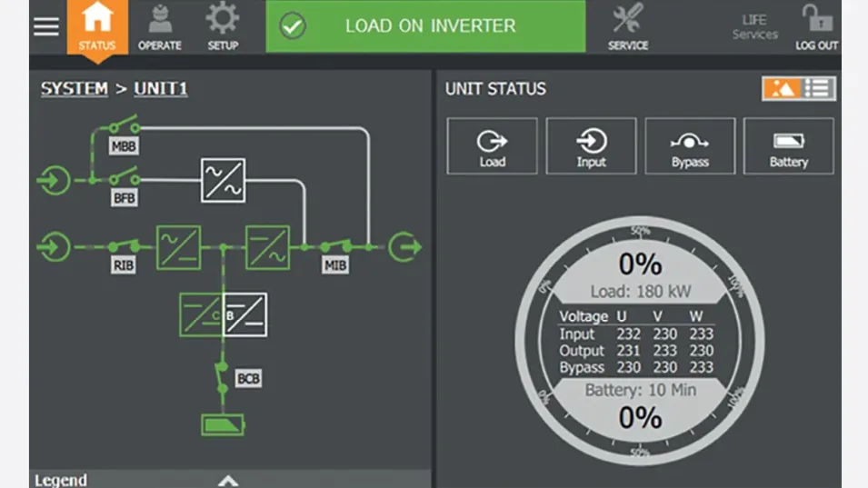Click the rectifier block in diagram
Screen dimensions: 868x488
[x=179, y=247]
